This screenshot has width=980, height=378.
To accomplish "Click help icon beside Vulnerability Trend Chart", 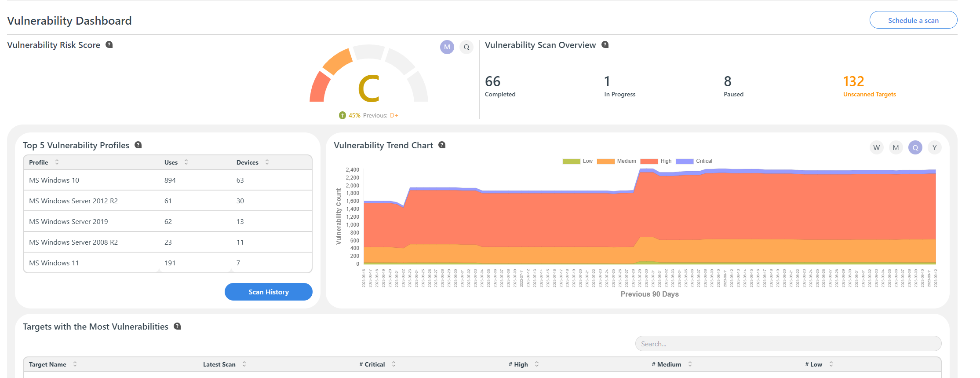I will (442, 145).
